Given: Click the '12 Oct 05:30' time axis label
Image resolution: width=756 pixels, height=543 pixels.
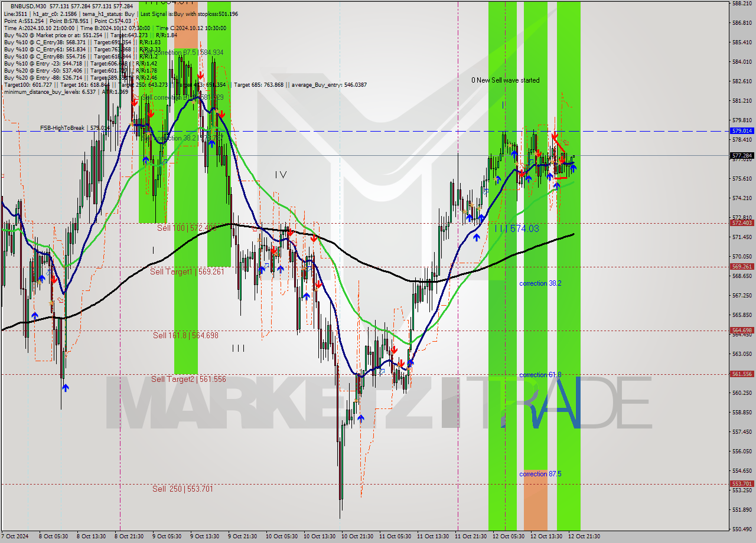Looking at the screenshot, I should pyautogui.click(x=509, y=537).
